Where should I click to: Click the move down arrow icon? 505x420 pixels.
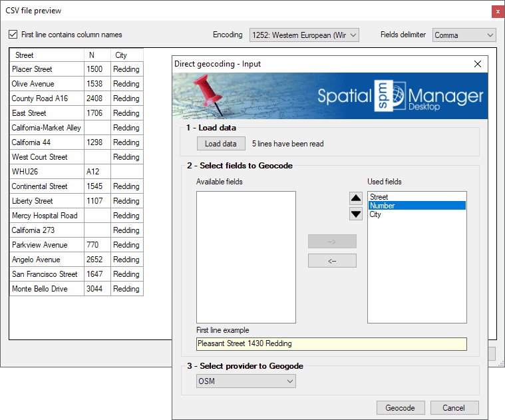(356, 214)
